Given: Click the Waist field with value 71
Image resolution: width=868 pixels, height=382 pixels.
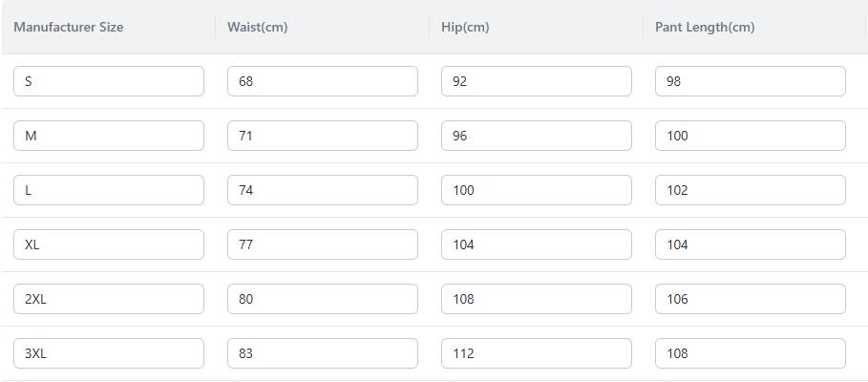Looking at the screenshot, I should pos(322,136).
